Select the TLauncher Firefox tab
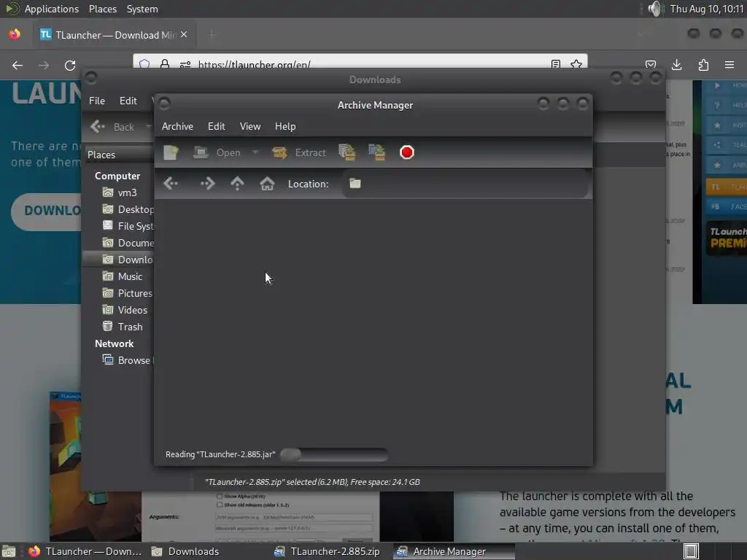The image size is (747, 560). click(115, 35)
